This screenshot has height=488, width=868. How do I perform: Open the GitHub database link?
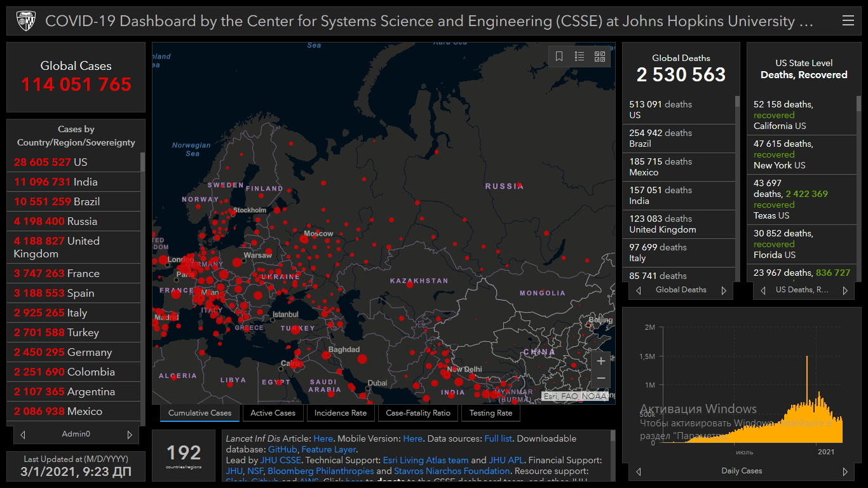click(x=282, y=449)
